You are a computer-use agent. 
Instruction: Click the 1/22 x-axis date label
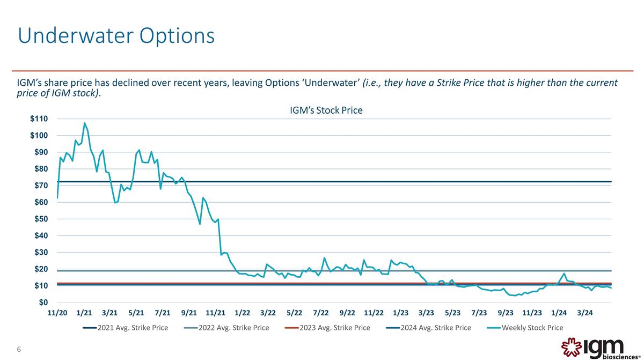243,313
